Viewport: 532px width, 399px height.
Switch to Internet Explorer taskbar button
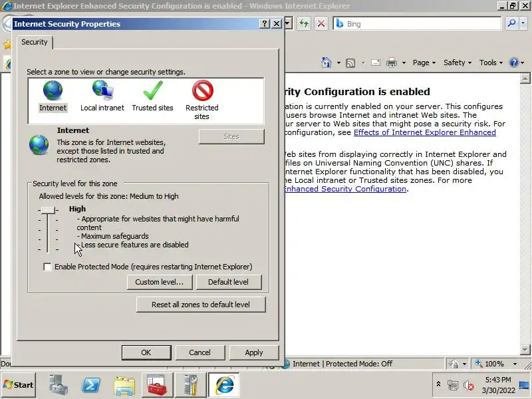point(224,385)
